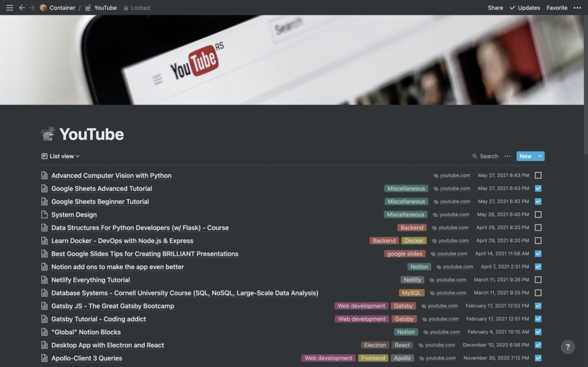Image resolution: width=588 pixels, height=367 pixels.
Task: Open Gatsby JS - The Great Gatsby Bootcamp
Action: tap(112, 306)
